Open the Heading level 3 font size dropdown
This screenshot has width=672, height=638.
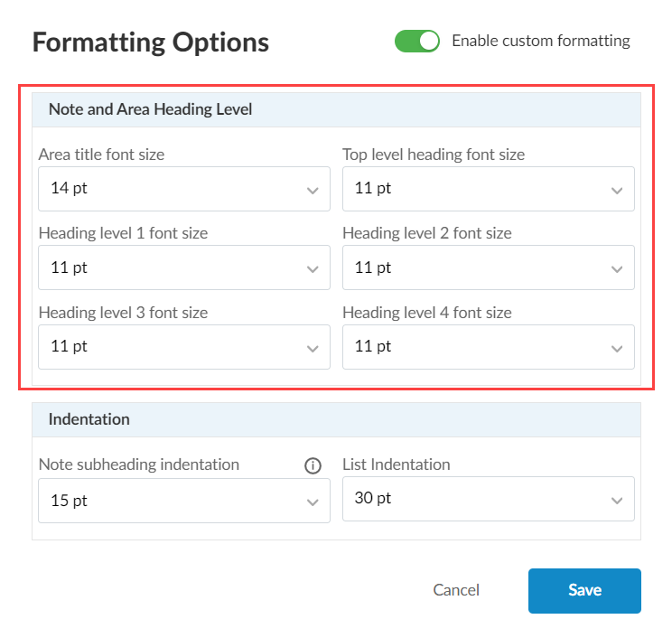(183, 347)
